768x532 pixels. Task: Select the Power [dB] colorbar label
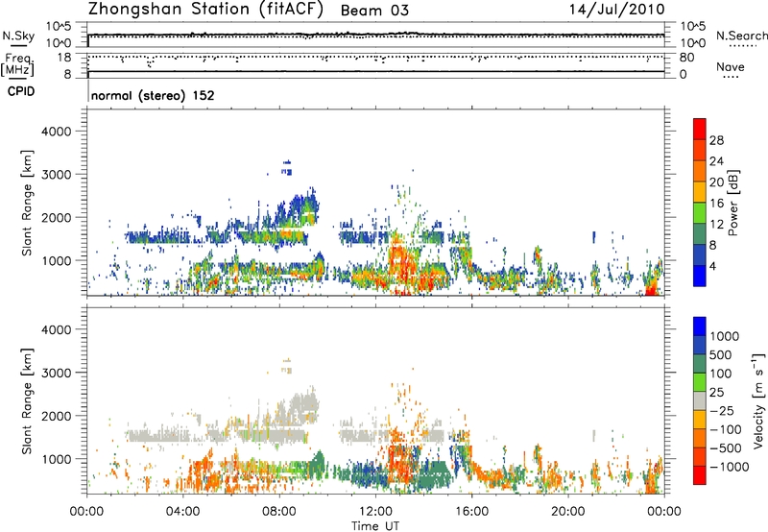(x=733, y=203)
